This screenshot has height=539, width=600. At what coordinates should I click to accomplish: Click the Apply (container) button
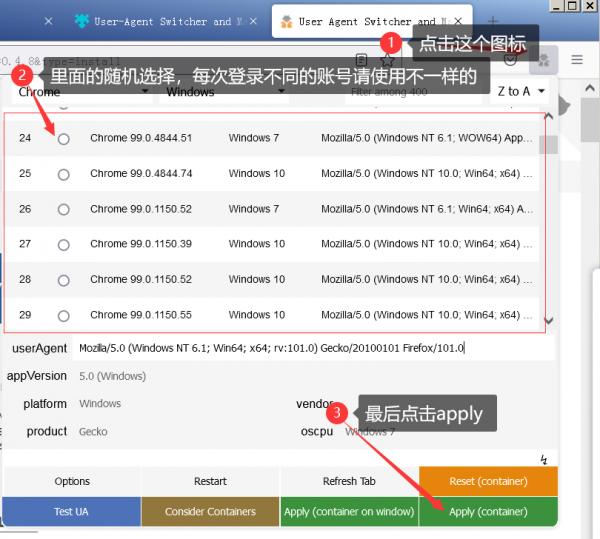point(488,511)
